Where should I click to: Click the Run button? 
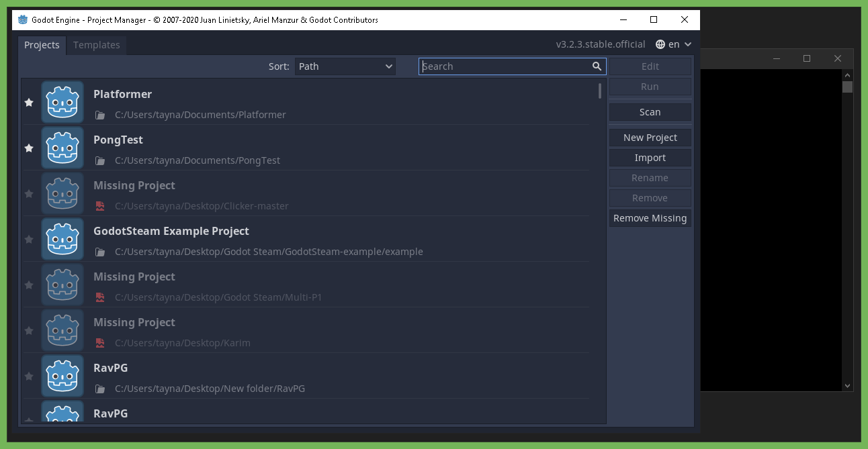tap(650, 87)
